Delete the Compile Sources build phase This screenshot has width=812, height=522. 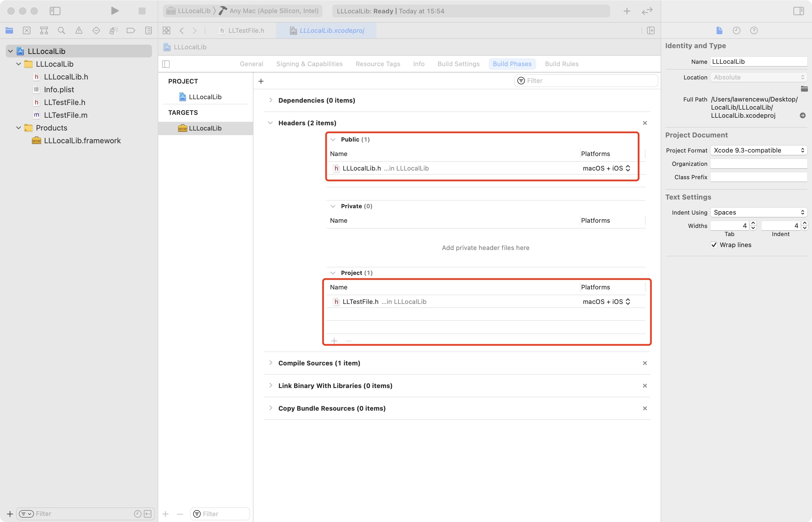click(645, 363)
